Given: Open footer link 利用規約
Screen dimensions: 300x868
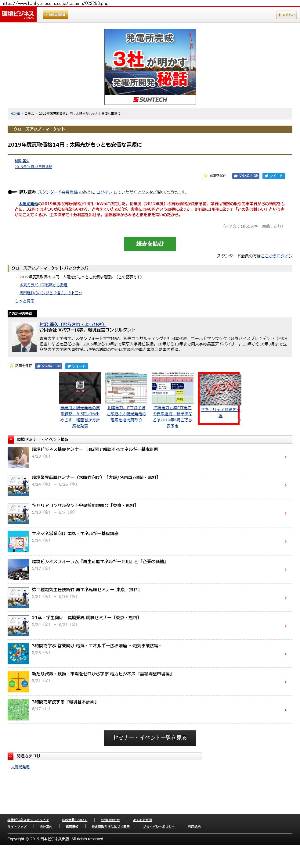Looking at the screenshot, I should [x=194, y=827].
